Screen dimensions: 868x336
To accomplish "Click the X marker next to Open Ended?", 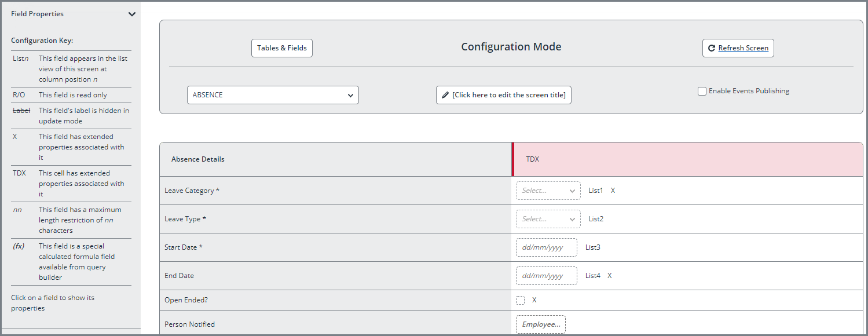I will [534, 300].
